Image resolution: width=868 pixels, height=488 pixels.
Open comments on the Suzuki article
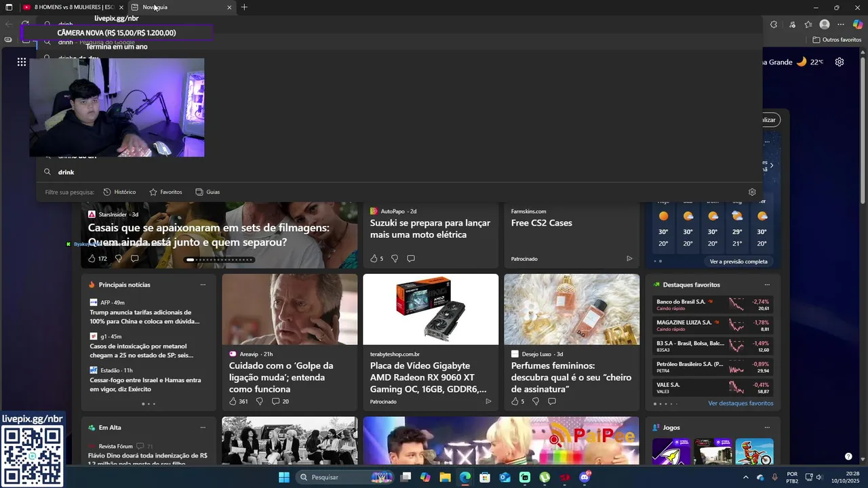411,258
